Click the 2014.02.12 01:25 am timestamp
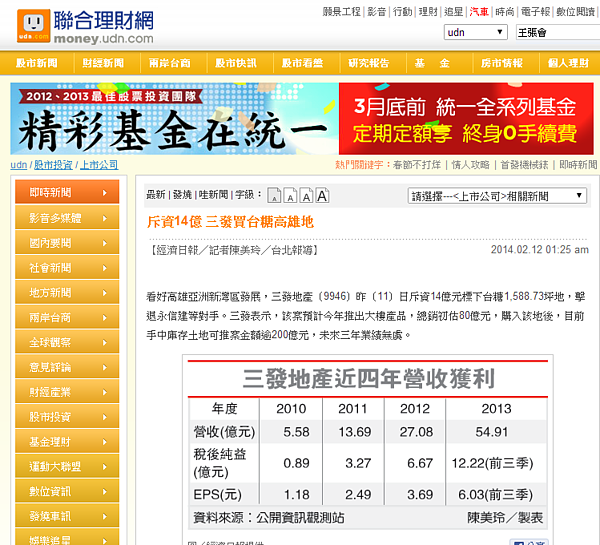 (x=540, y=250)
